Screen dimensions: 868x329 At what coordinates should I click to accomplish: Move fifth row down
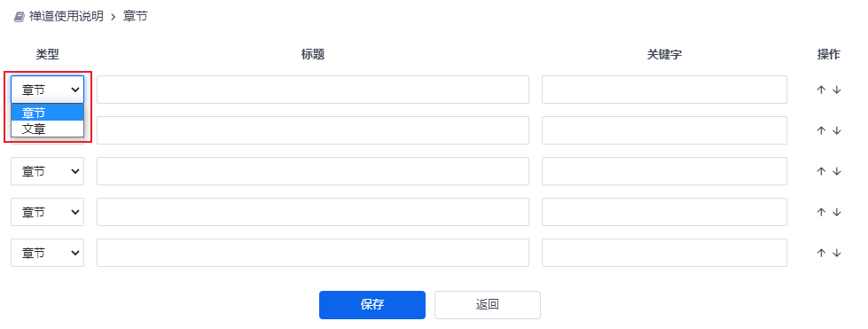pyautogui.click(x=836, y=253)
